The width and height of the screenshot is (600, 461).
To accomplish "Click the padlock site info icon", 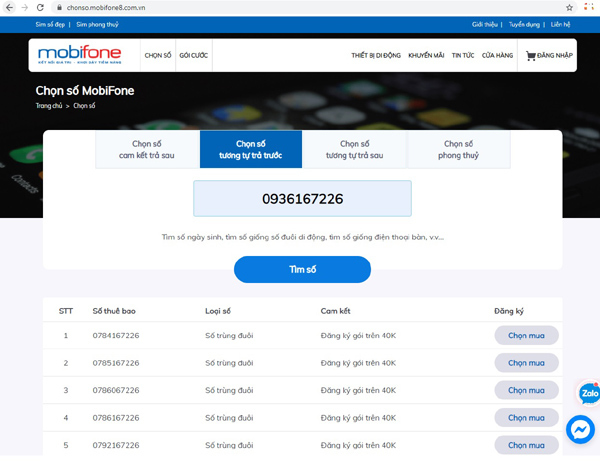I will (x=59, y=7).
